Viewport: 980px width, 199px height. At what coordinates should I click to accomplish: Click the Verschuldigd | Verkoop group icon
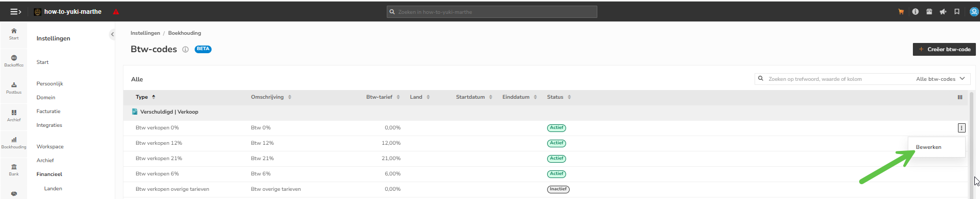pos(135,112)
